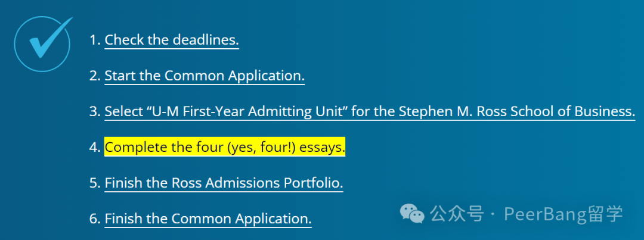Viewport: 644px width, 240px height.
Task: Open the "Finish the Common Application." link
Action: [x=208, y=219]
